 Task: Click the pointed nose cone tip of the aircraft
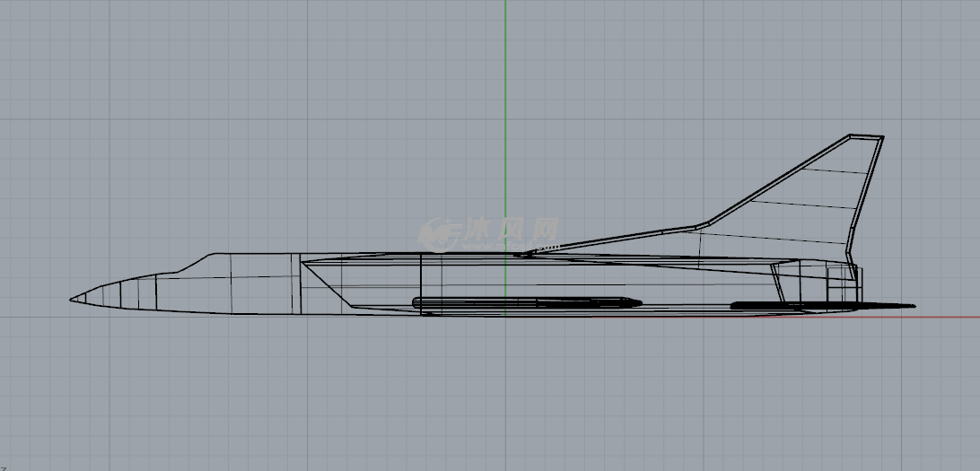[x=74, y=299]
